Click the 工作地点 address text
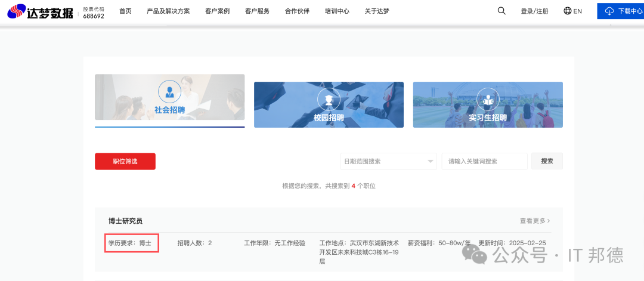Image resolution: width=644 pixels, height=281 pixels. pyautogui.click(x=359, y=252)
